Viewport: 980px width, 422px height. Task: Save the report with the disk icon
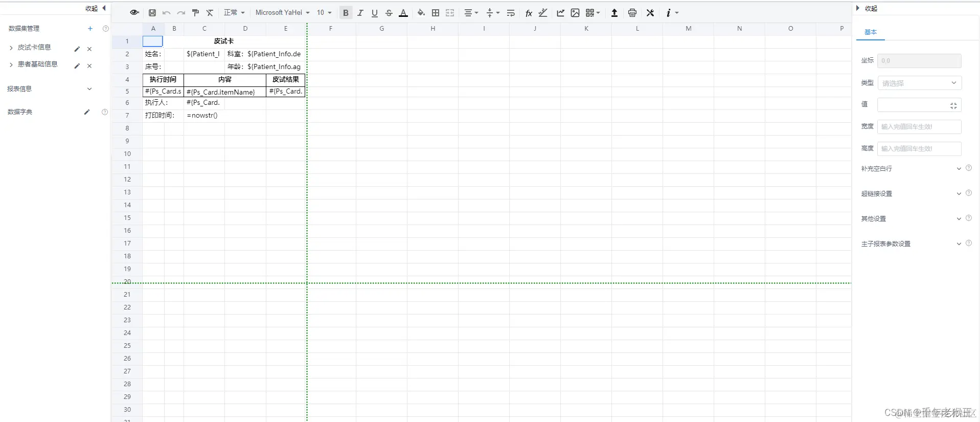(x=152, y=13)
